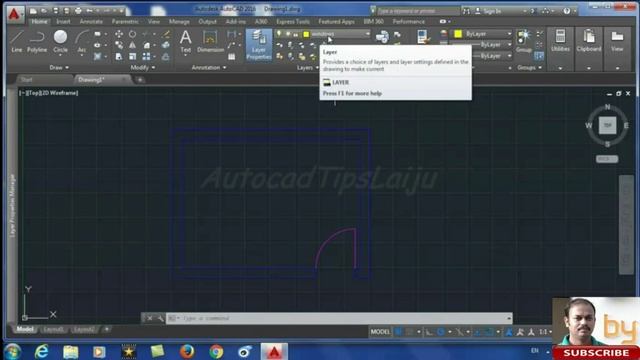Select the Offset tool
Screen dimensions: 640x360
(x=166, y=56)
